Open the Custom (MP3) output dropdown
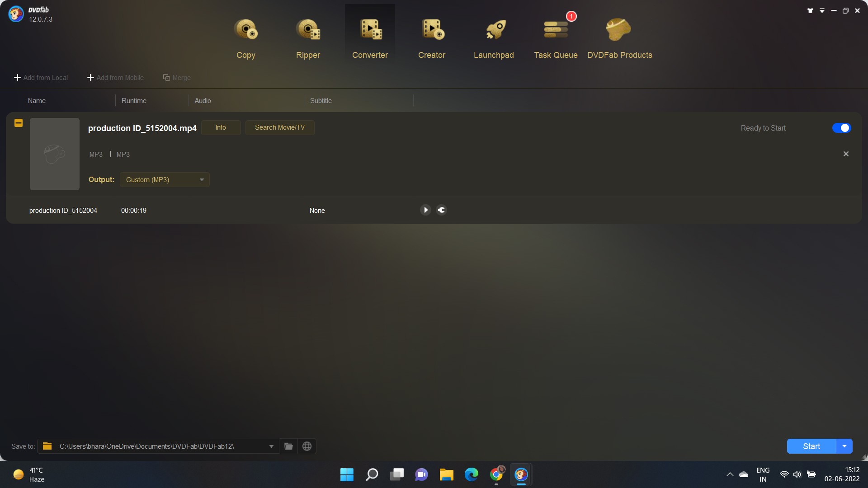Image resolution: width=868 pixels, height=488 pixels. [x=164, y=179]
